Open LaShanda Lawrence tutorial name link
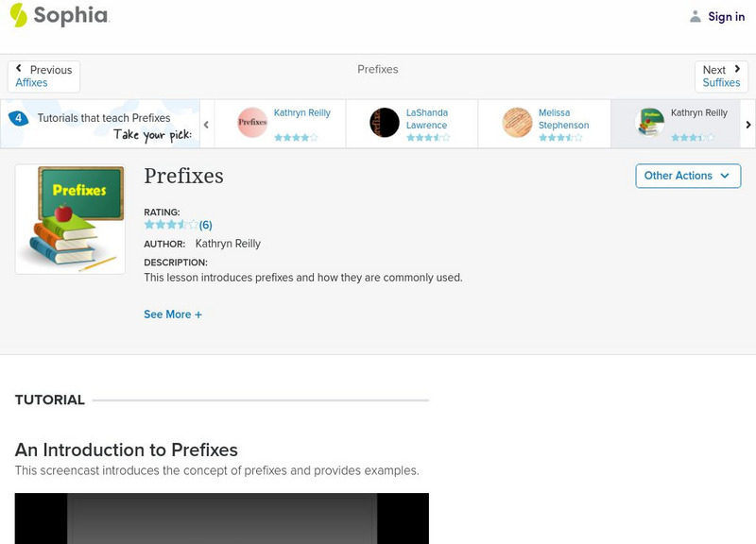 tap(426, 119)
